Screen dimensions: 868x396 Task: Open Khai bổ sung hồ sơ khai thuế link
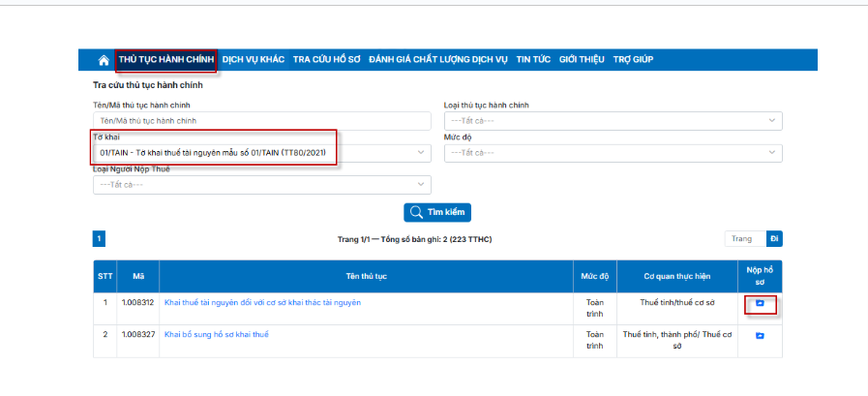pos(217,334)
